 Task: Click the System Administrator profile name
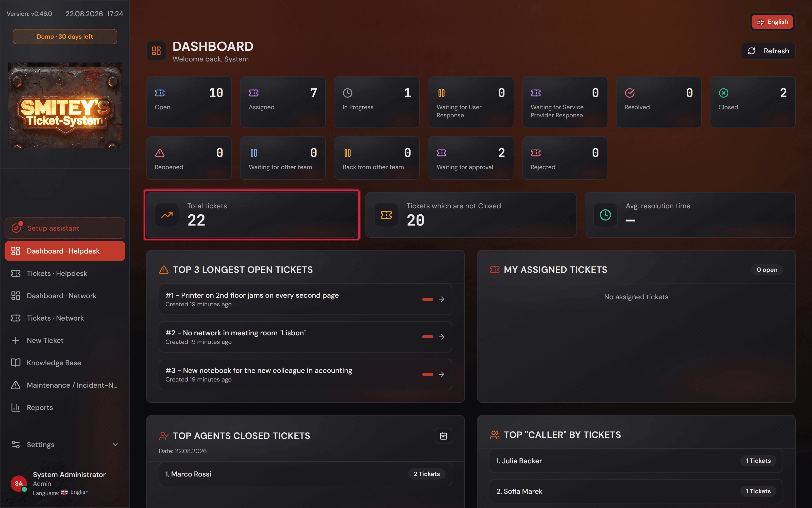[x=69, y=474]
